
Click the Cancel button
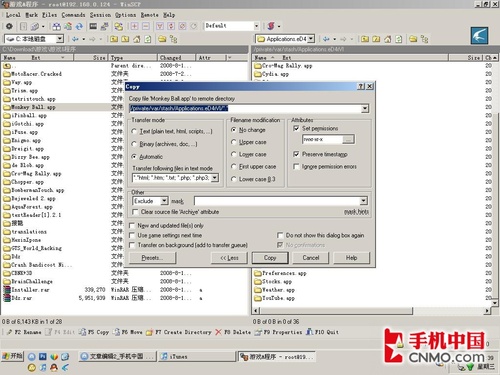click(311, 258)
